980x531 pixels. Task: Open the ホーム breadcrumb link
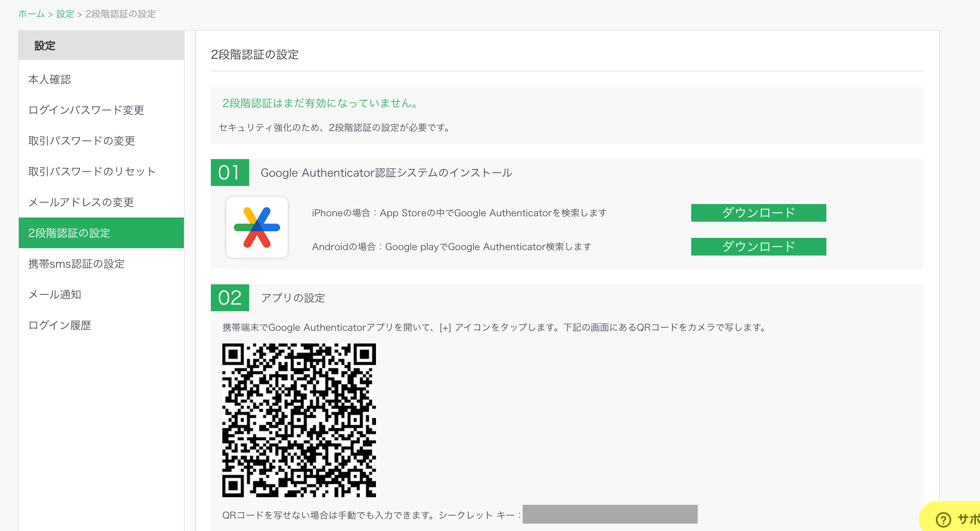(31, 14)
